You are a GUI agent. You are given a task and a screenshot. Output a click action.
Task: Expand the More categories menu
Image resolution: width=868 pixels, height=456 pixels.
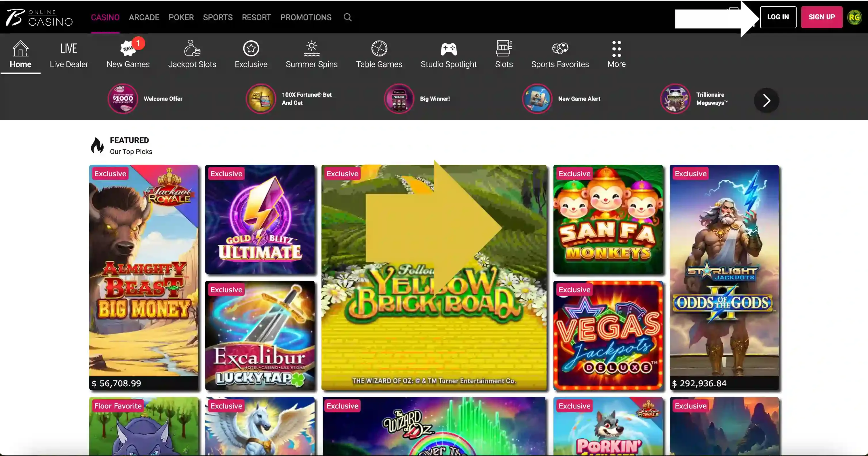pyautogui.click(x=616, y=55)
